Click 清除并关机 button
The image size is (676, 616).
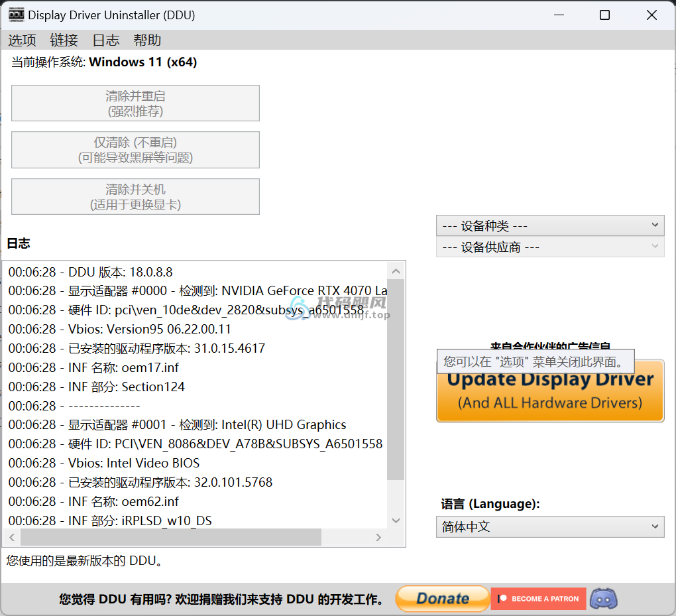(x=135, y=197)
